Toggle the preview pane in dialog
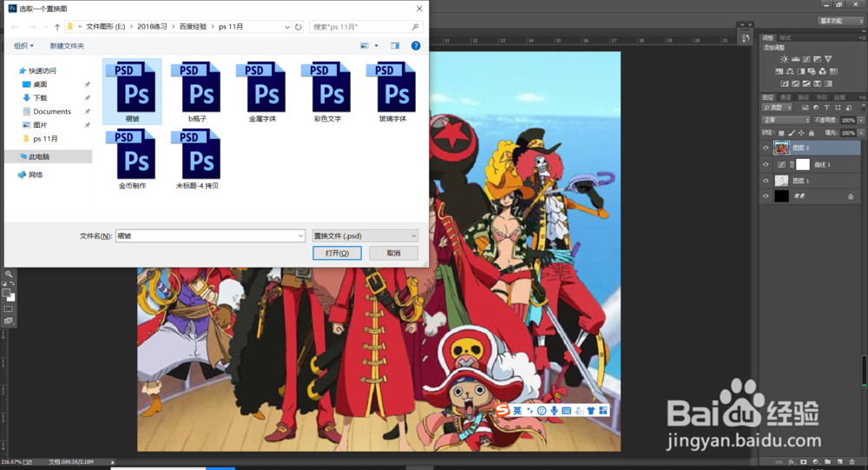The width and height of the screenshot is (868, 470). 395,45
